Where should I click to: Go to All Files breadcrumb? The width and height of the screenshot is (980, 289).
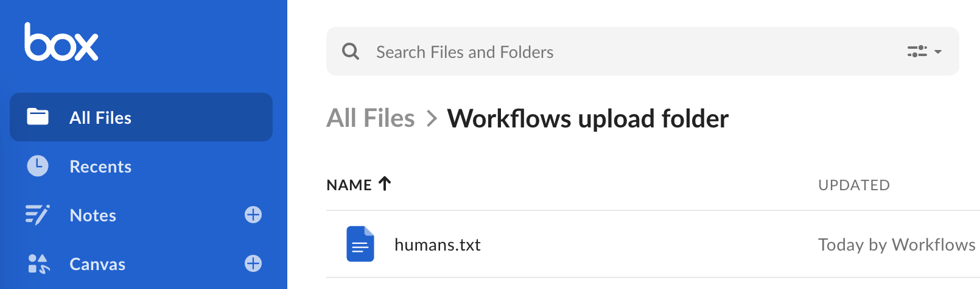371,118
